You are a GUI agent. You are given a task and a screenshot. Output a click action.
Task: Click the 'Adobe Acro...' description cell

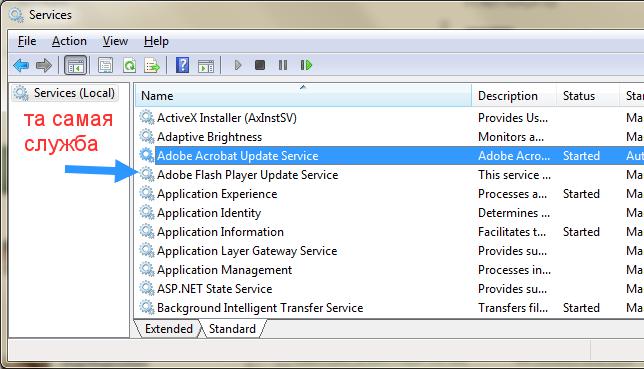pos(514,156)
